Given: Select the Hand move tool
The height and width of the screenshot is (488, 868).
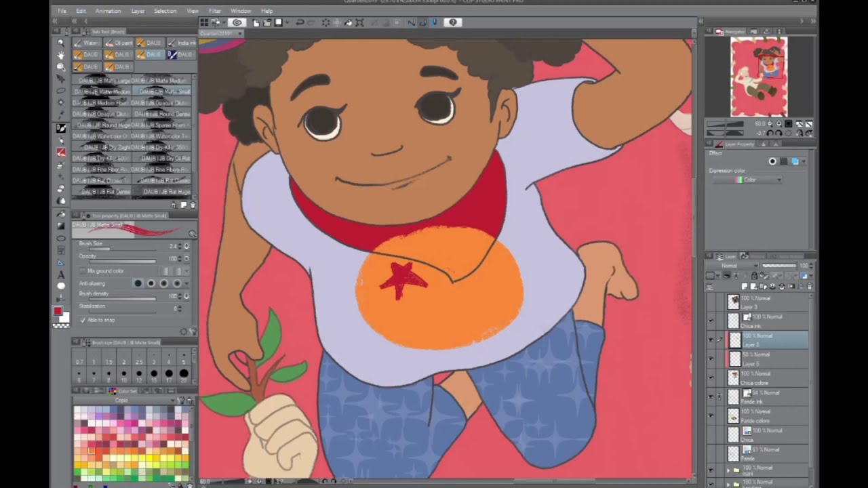Looking at the screenshot, I should (x=61, y=55).
